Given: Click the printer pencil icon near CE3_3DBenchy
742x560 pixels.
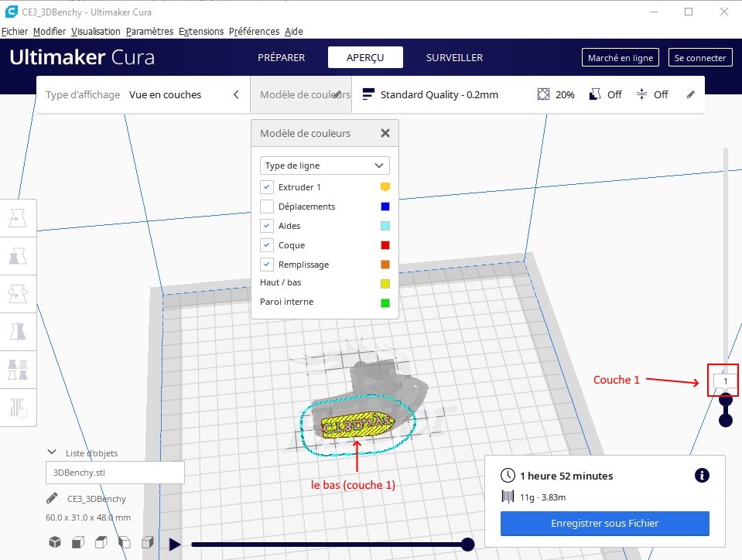Looking at the screenshot, I should [52, 498].
